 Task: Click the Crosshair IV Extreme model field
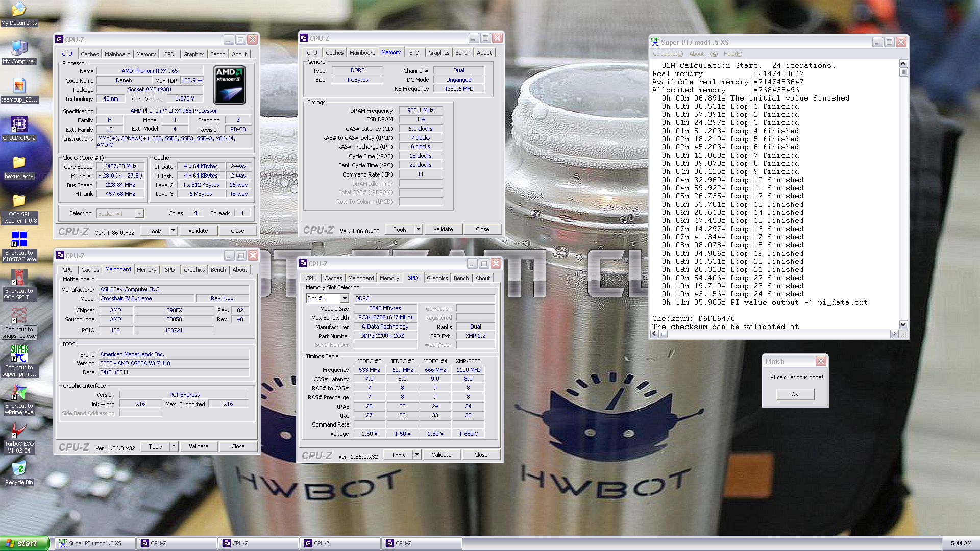click(147, 298)
